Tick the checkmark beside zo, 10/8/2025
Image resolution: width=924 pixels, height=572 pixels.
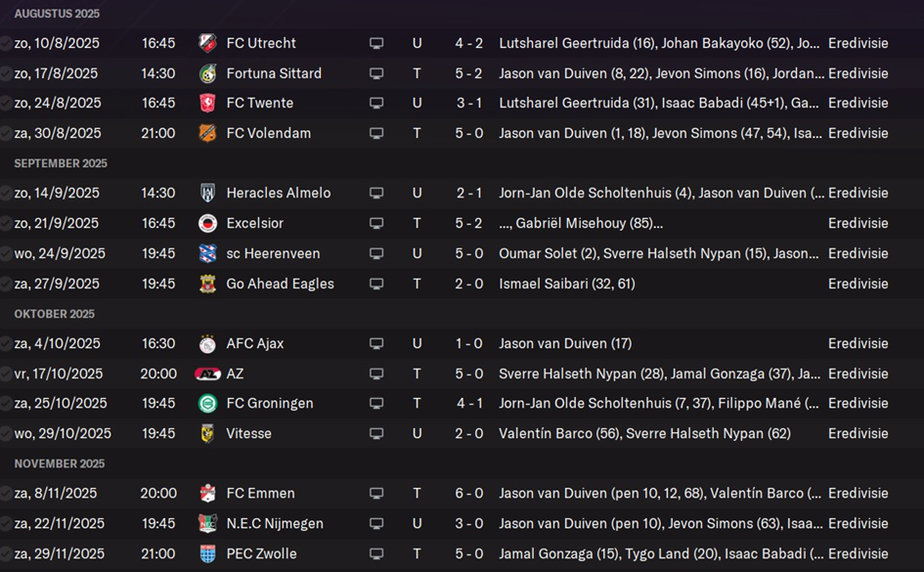[x=5, y=43]
